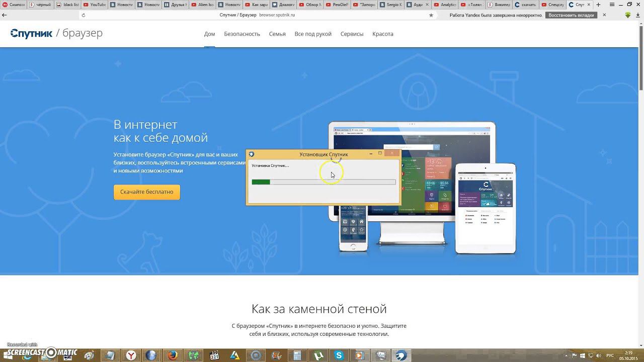Open uTorrent from the taskbar
The image size is (644, 362).
point(317,355)
